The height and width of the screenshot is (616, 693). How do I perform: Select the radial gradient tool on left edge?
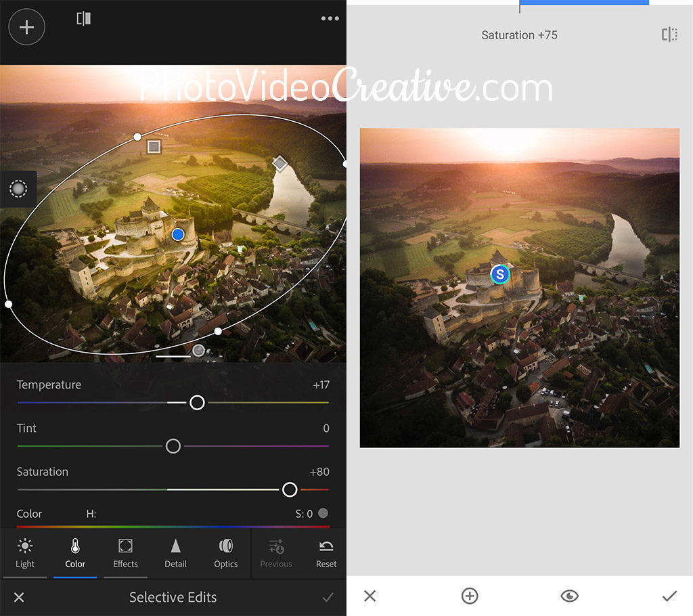tap(18, 189)
